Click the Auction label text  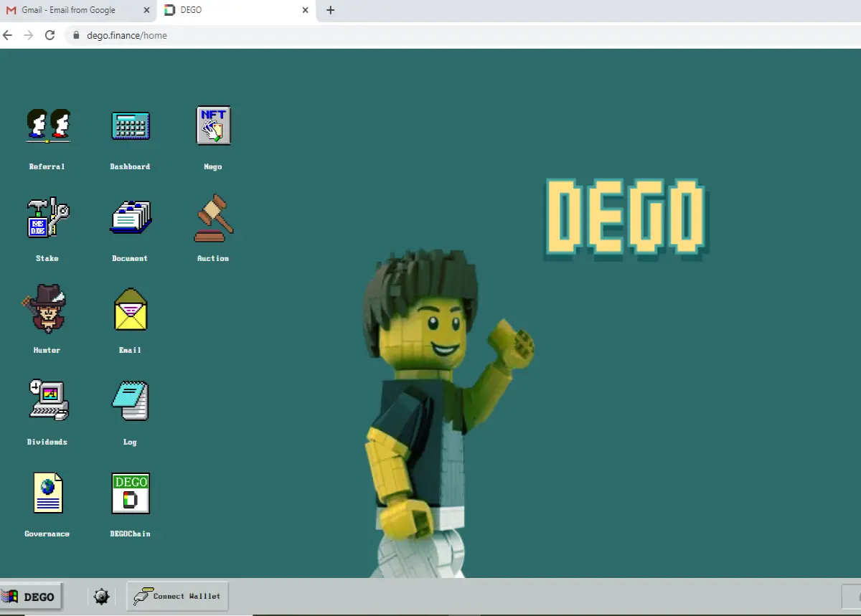[213, 258]
